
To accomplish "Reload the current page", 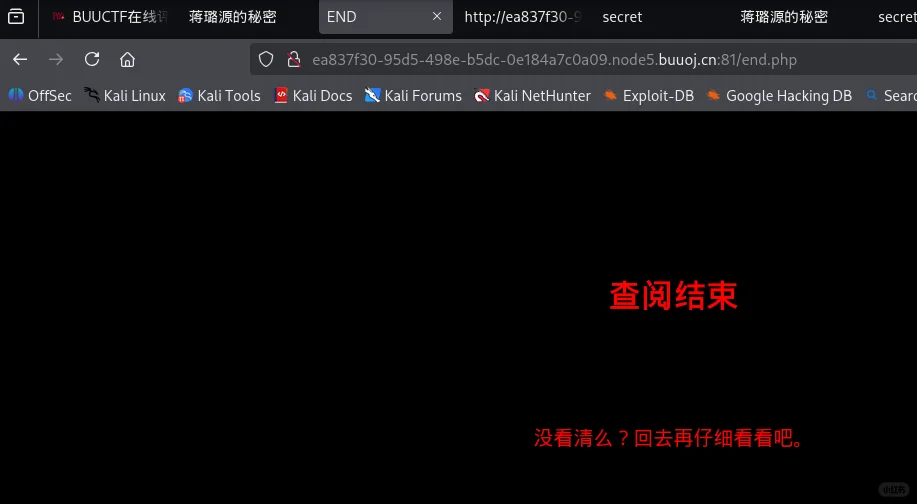I will (92, 59).
